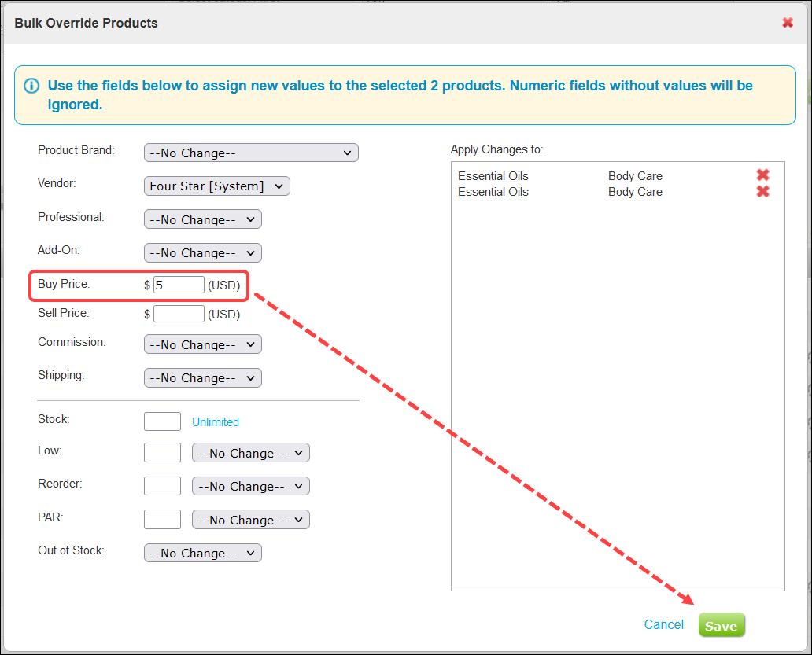Select second row Body Care text
Image resolution: width=812 pixels, height=655 pixels.
(635, 192)
